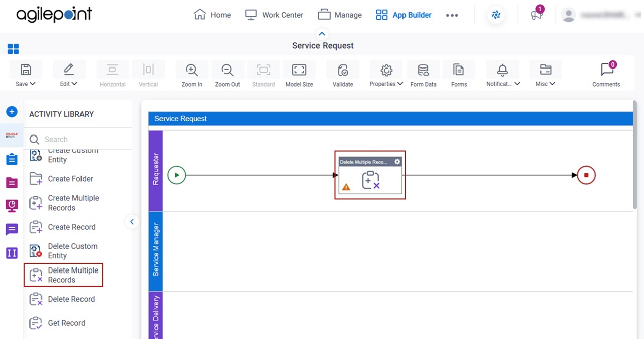
Task: Open gear settings on Delete Multiple Records node
Action: pyautogui.click(x=397, y=162)
